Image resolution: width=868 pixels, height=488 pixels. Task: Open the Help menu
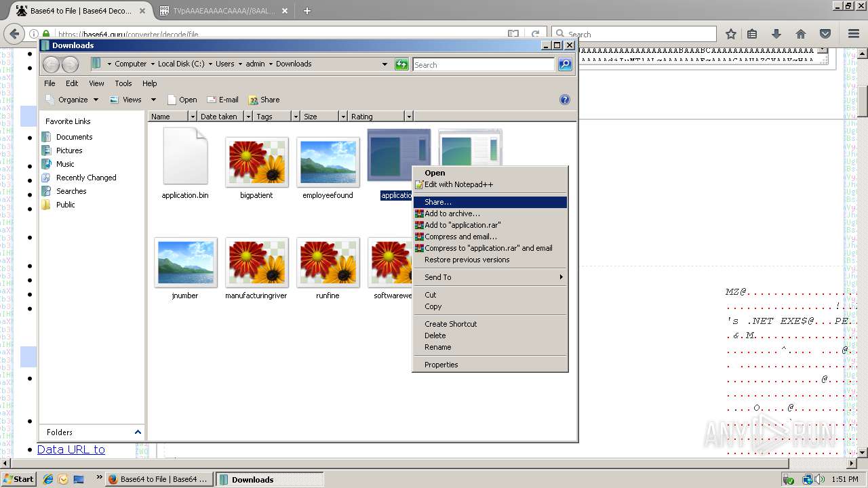click(149, 83)
